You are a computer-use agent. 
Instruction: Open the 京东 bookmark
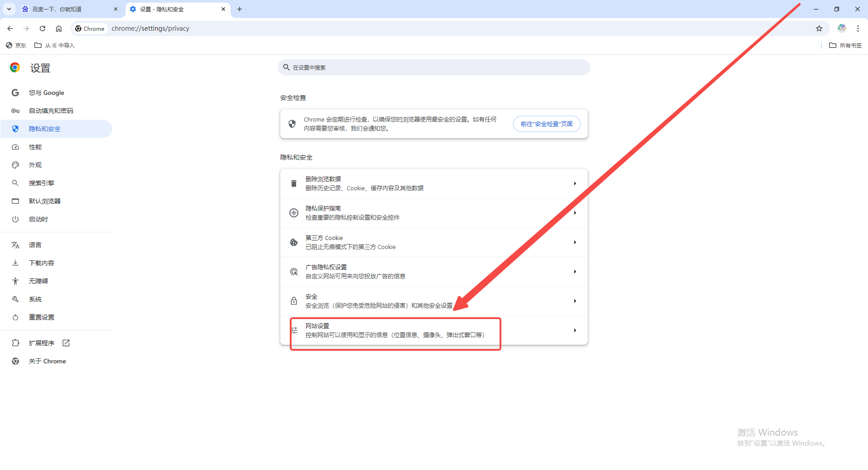click(16, 45)
